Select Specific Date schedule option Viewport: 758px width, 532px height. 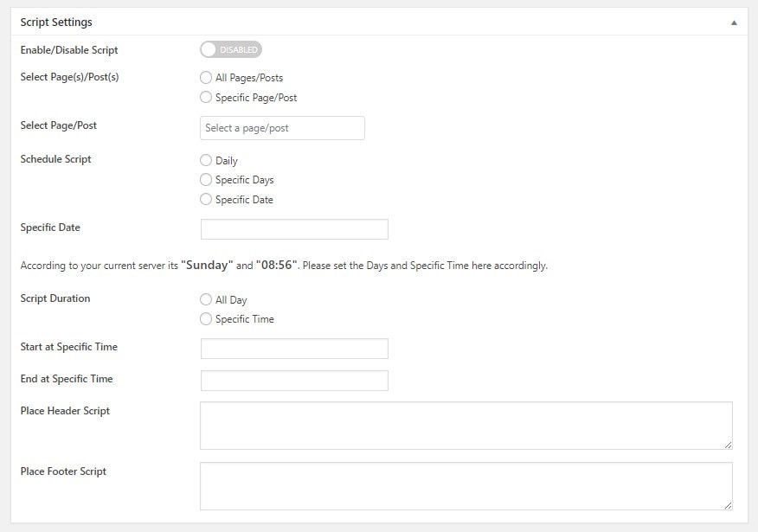(206, 199)
